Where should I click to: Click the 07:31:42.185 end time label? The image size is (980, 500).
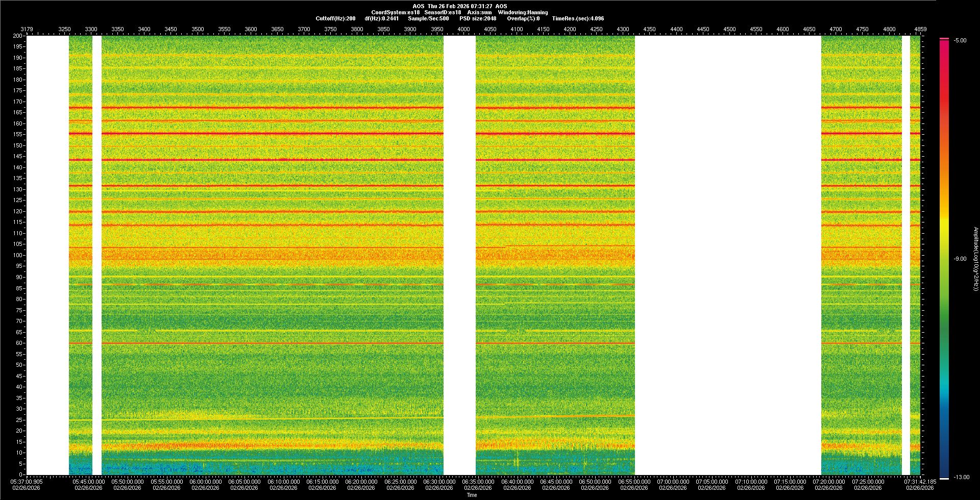point(920,482)
